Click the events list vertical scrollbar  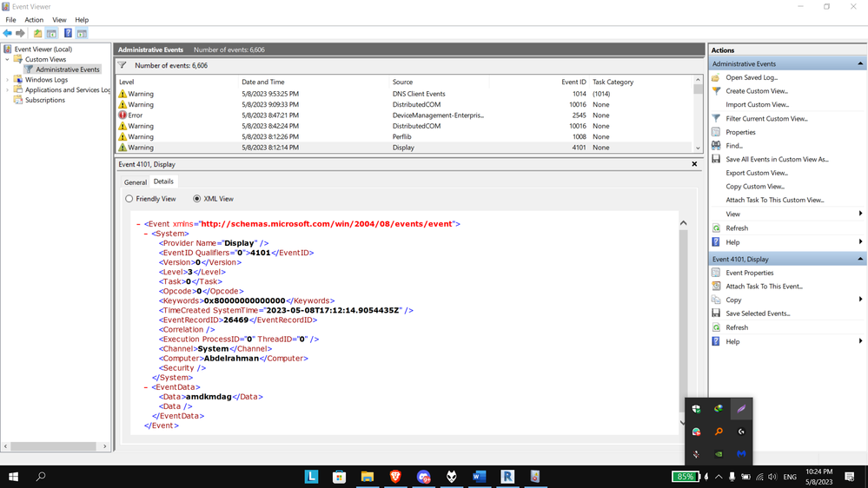click(698, 114)
